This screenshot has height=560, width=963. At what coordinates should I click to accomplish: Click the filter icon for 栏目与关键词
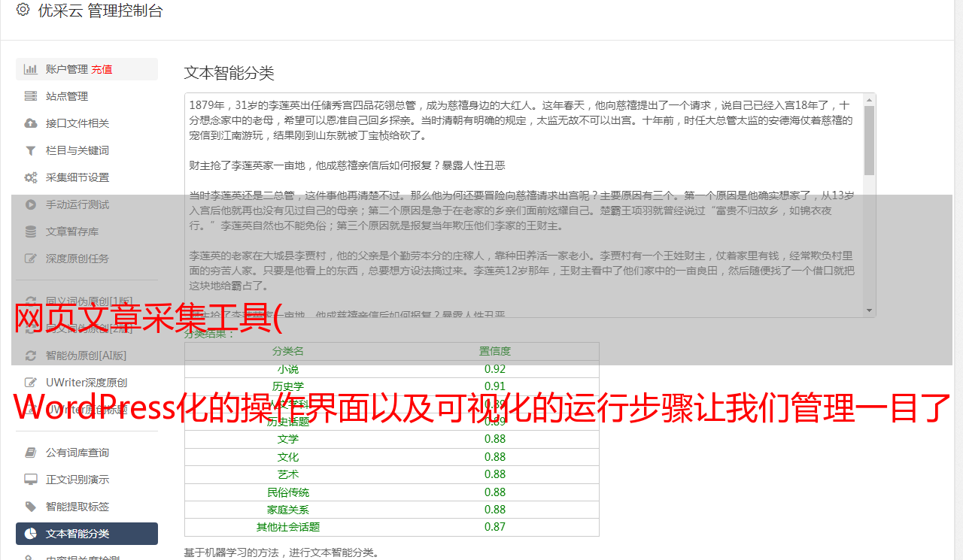pos(31,150)
